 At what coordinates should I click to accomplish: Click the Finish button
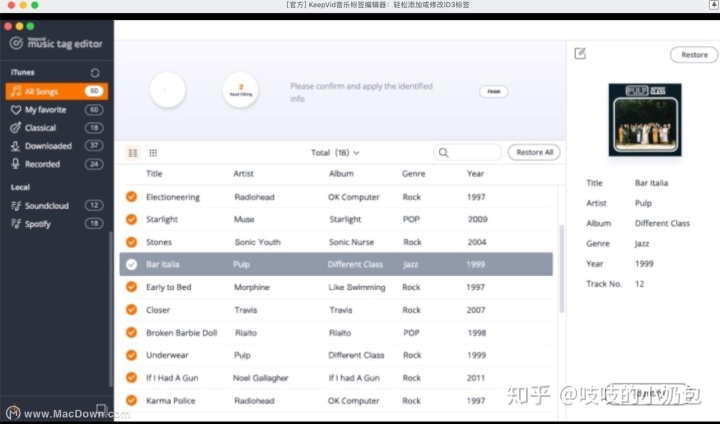(x=494, y=91)
